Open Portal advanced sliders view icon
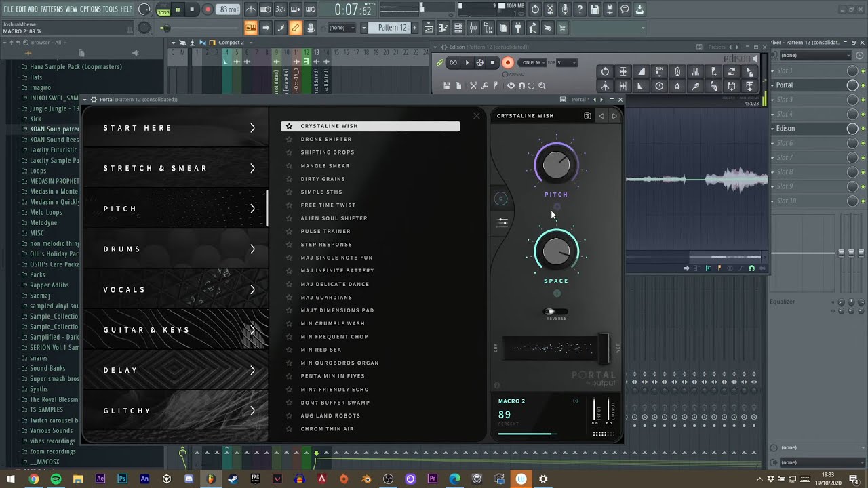 [x=502, y=222]
